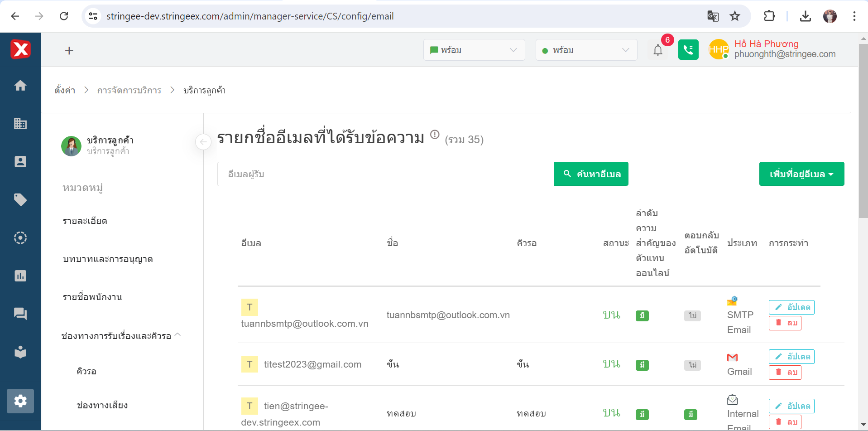Toggle auto-reply badge for titest2023@gmail.com row
The image size is (868, 431).
[x=692, y=365]
